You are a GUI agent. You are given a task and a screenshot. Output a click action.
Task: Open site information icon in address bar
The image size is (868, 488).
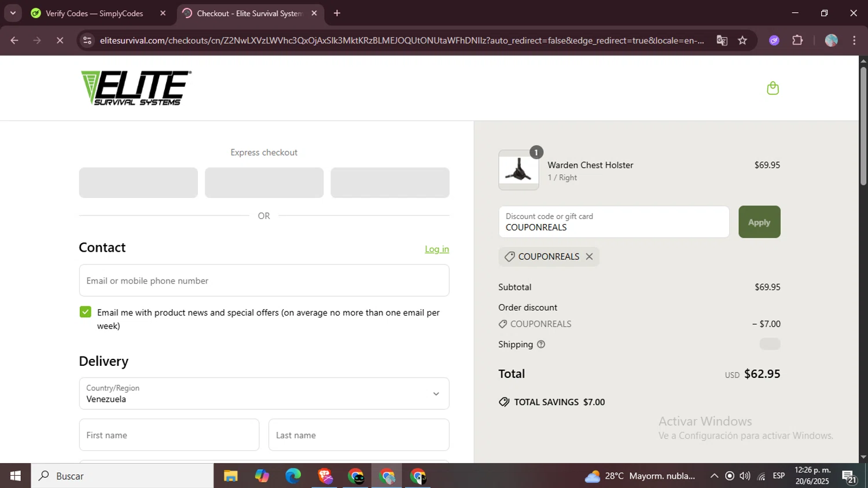point(87,41)
